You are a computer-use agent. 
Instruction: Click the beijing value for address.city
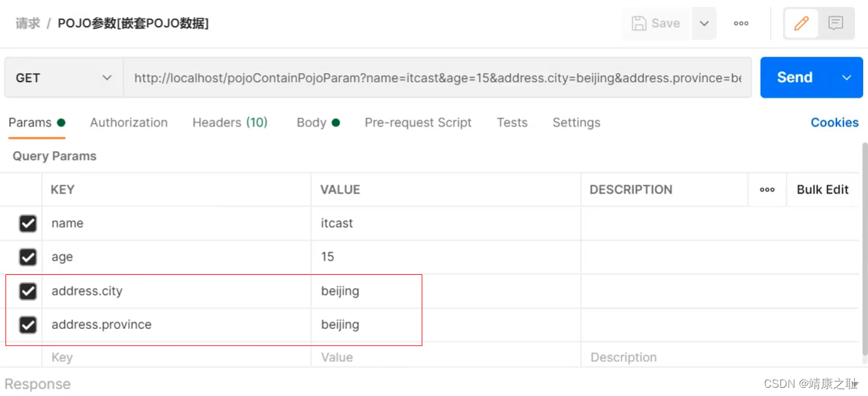click(x=446, y=291)
